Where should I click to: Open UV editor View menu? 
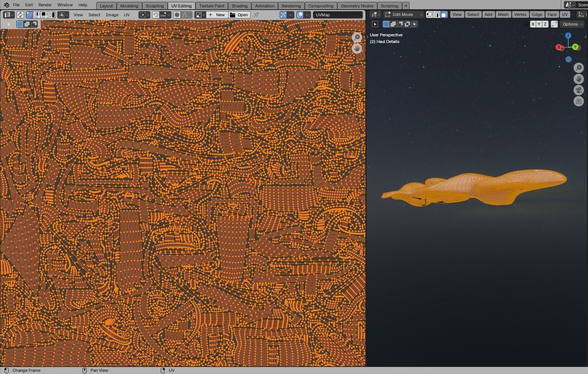(78, 15)
